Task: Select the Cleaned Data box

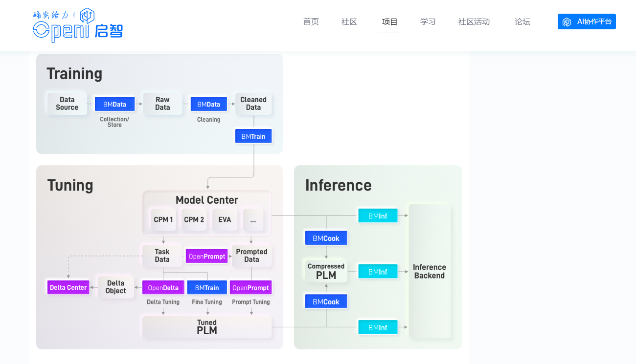Action: pos(253,104)
